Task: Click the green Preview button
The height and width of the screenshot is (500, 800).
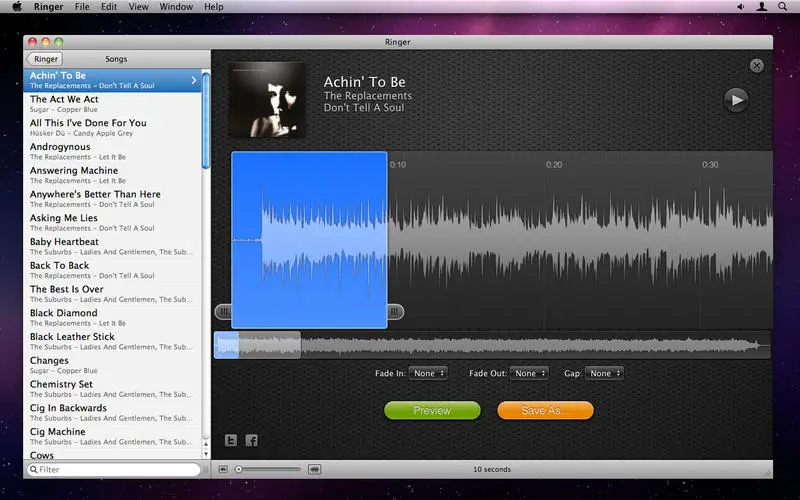Action: tap(432, 410)
